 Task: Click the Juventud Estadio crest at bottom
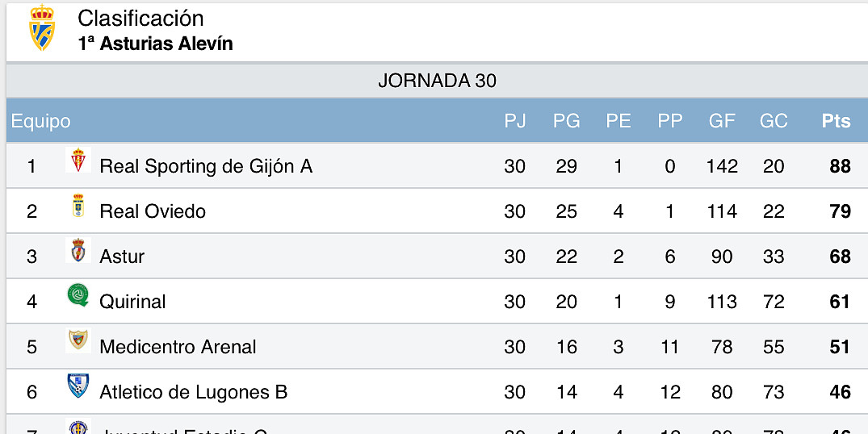point(78,426)
